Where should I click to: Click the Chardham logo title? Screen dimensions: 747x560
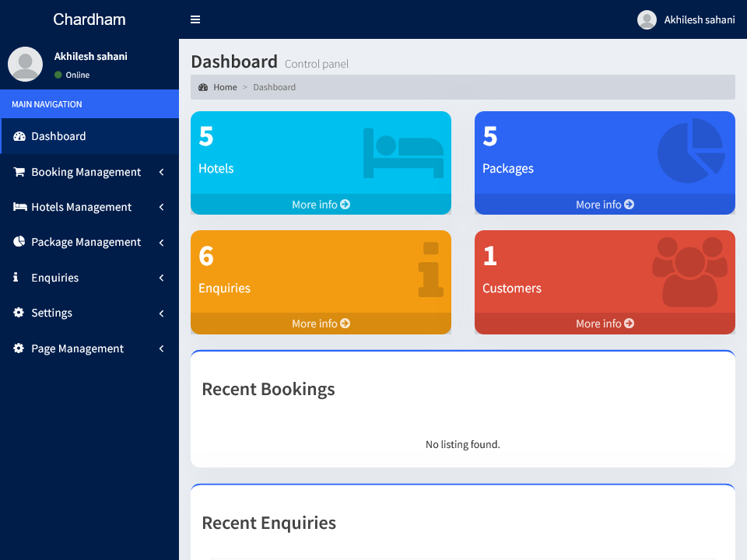pos(89,19)
